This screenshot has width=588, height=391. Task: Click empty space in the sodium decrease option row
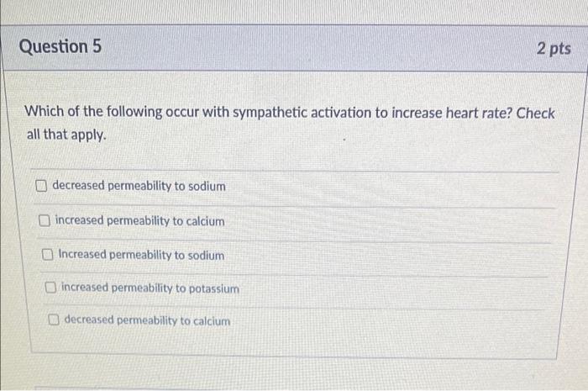click(x=390, y=188)
